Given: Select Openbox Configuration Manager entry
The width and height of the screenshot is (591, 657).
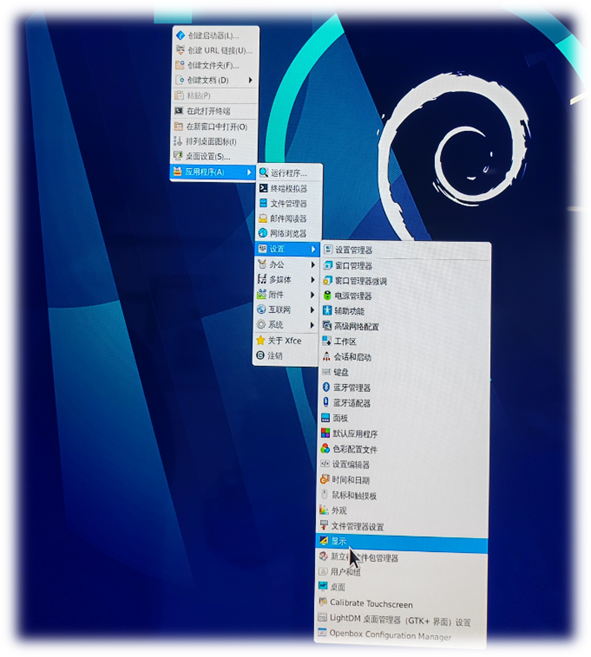Looking at the screenshot, I should [x=400, y=634].
